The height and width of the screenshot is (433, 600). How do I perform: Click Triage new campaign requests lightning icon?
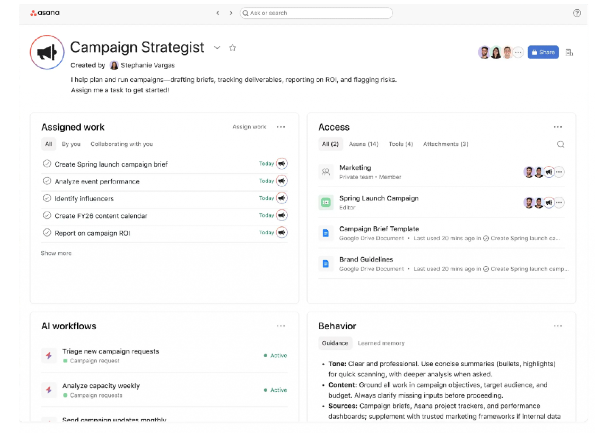pyautogui.click(x=49, y=355)
